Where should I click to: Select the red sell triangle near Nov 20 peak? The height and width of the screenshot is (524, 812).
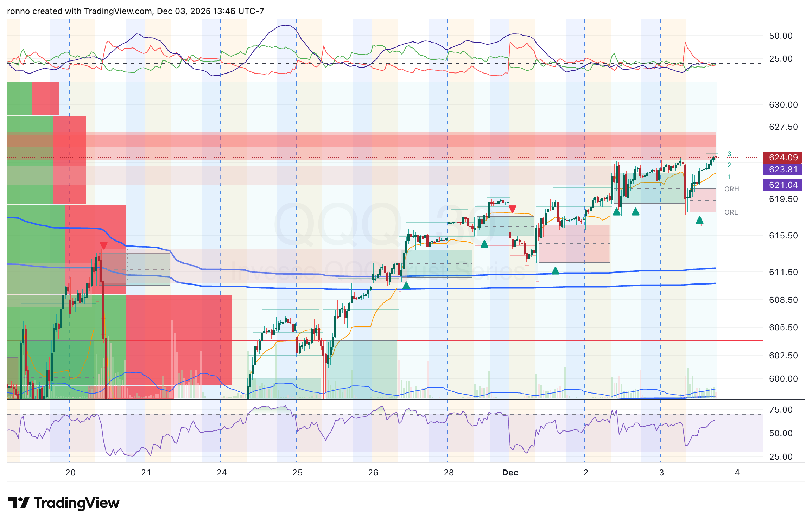click(103, 245)
